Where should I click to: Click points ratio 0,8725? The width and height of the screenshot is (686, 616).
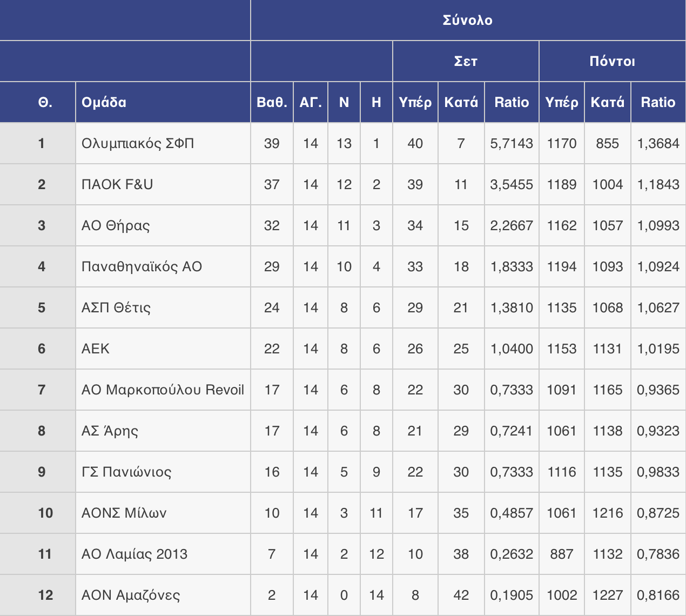tap(658, 513)
